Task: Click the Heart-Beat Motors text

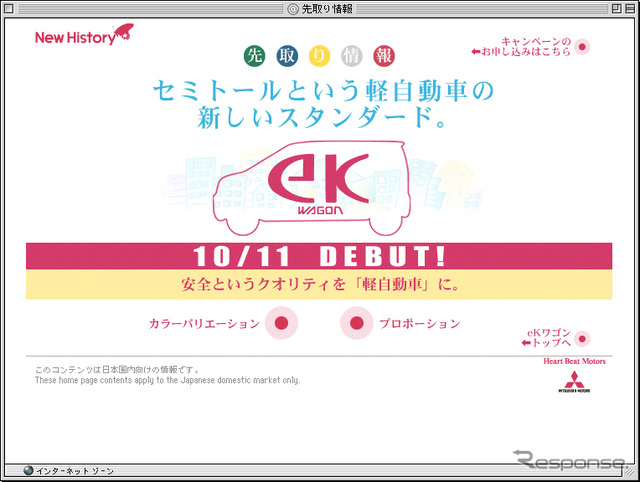Action: [x=574, y=361]
